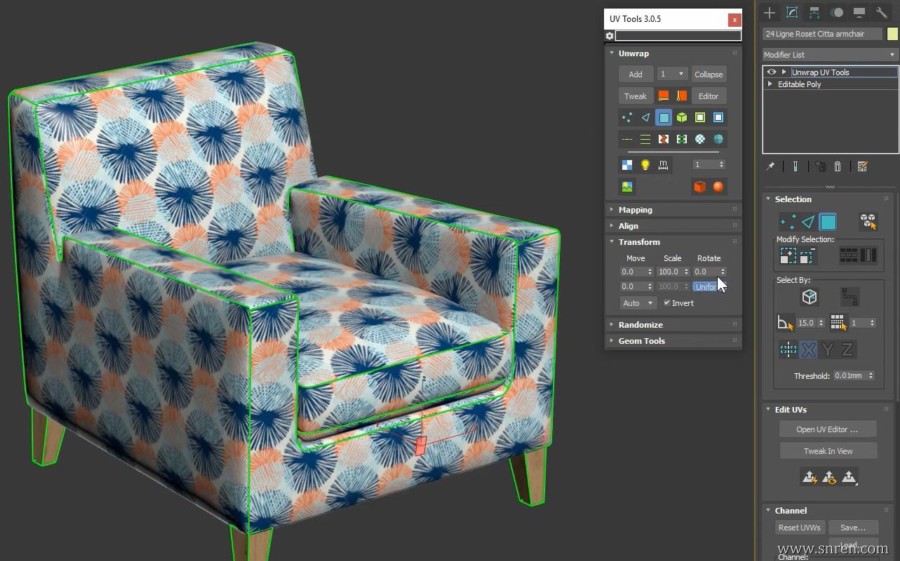900x561 pixels.
Task: Toggle the Invert checkbox in Transform
Action: point(667,303)
